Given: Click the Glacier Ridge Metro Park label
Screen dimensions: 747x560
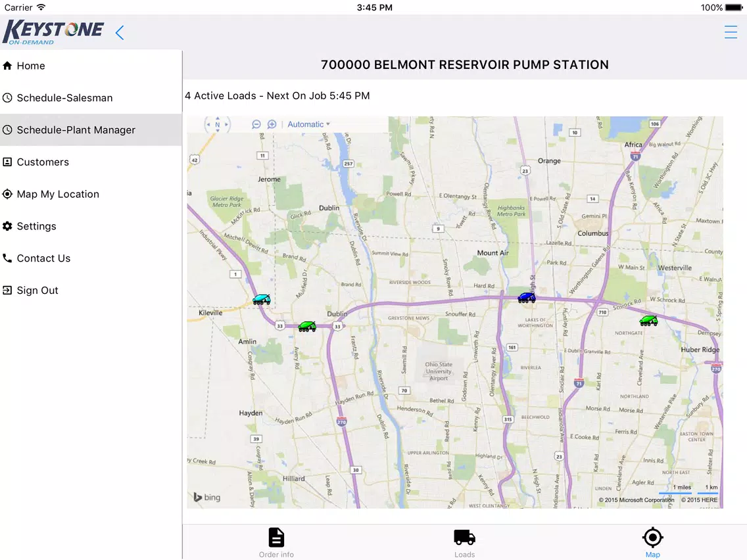Looking at the screenshot, I should point(227,201).
